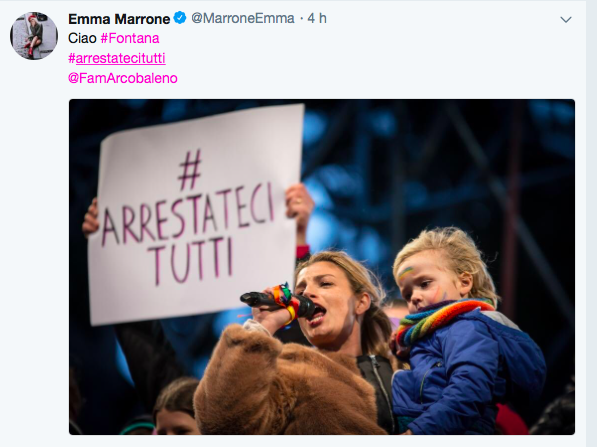Click the word Ciao in tweet text
This screenshot has width=597, height=447.
click(82, 38)
